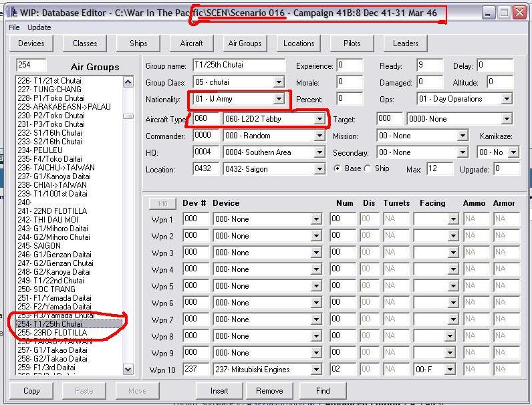The height and width of the screenshot is (405, 532).
Task: Switch to the Classes section
Action: pos(85,43)
